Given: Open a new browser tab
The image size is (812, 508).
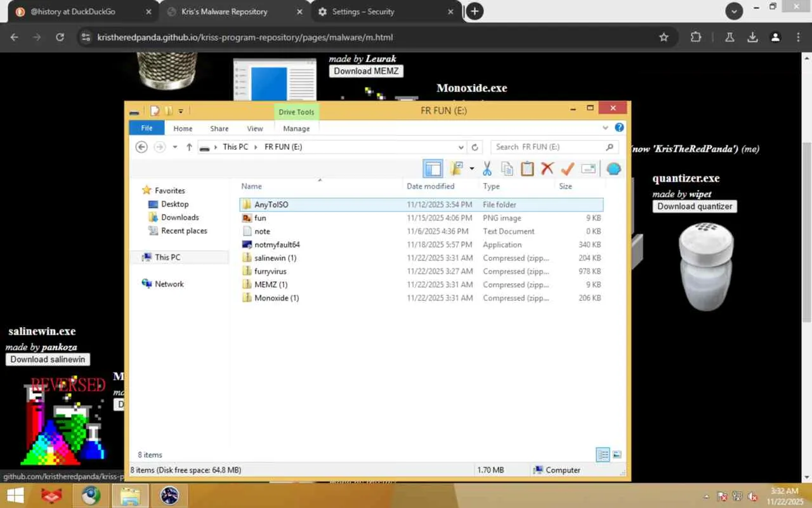Looking at the screenshot, I should pos(475,11).
